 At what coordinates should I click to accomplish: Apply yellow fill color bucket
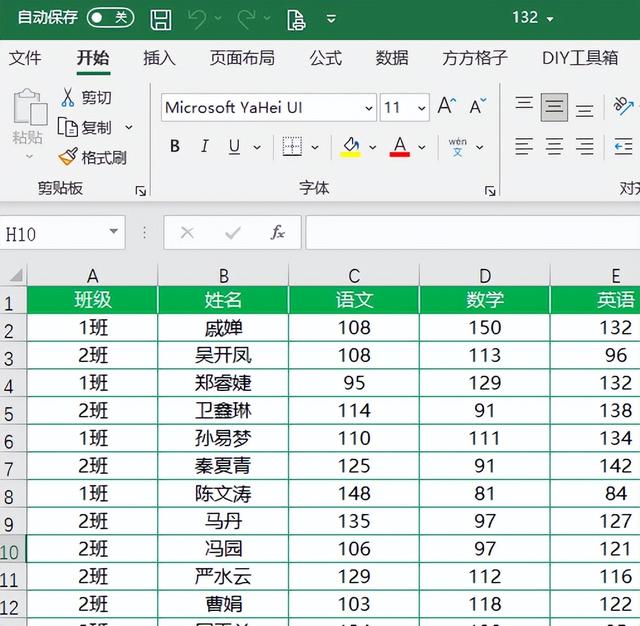click(351, 147)
